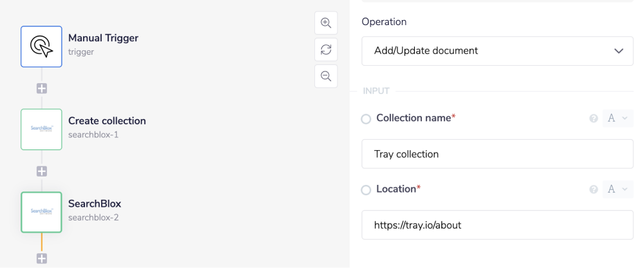Zoom in on the workflow canvas
The height and width of the screenshot is (268, 644).
326,23
